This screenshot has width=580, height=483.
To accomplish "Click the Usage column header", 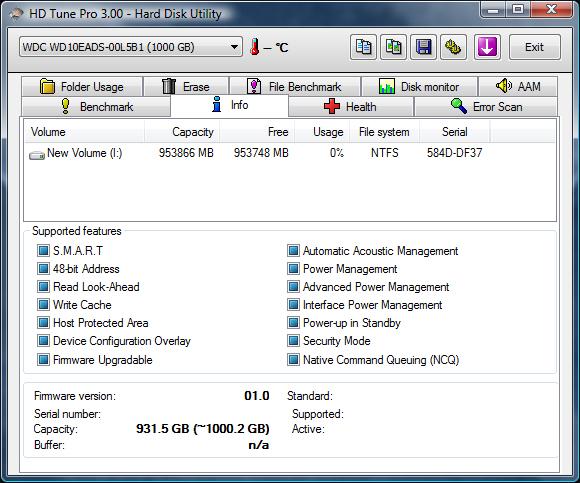I will pyautogui.click(x=322, y=132).
